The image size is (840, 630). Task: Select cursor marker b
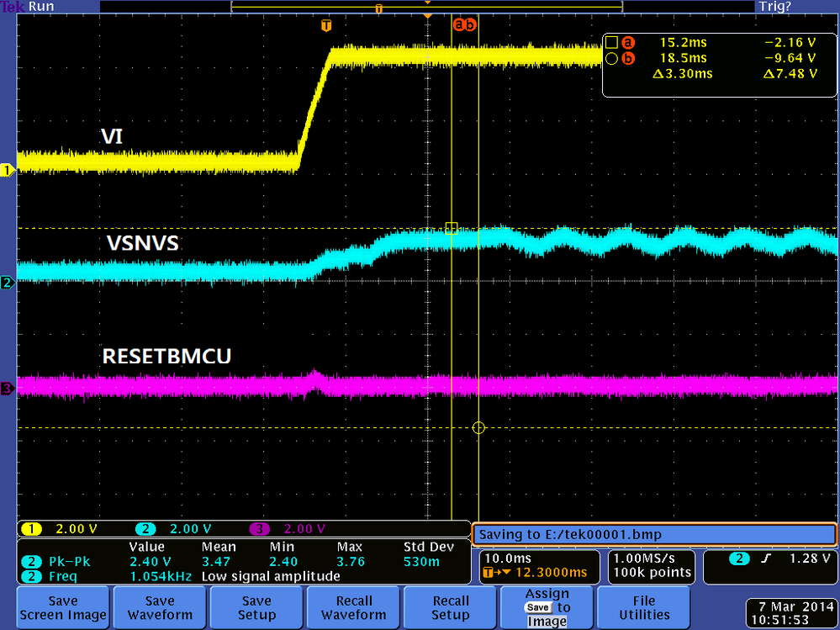click(469, 25)
